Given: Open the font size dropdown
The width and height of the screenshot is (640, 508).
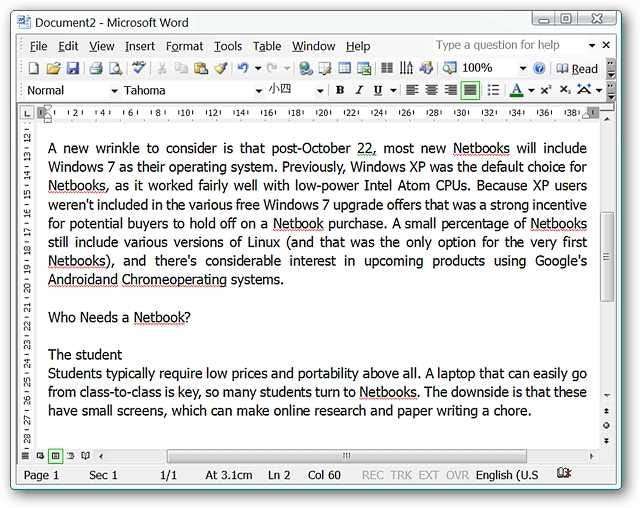Looking at the screenshot, I should click(x=320, y=91).
